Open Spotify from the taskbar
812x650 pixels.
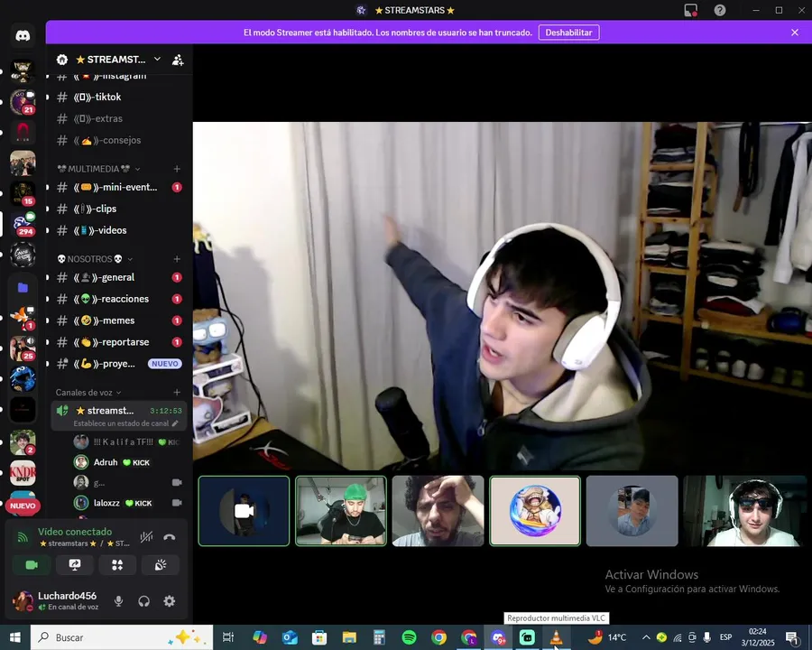(409, 637)
